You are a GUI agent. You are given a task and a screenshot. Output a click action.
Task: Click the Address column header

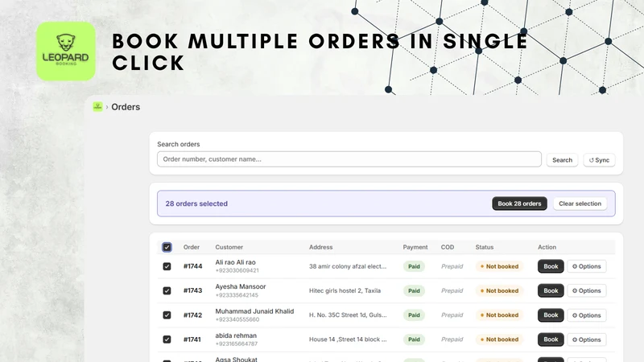tap(320, 247)
